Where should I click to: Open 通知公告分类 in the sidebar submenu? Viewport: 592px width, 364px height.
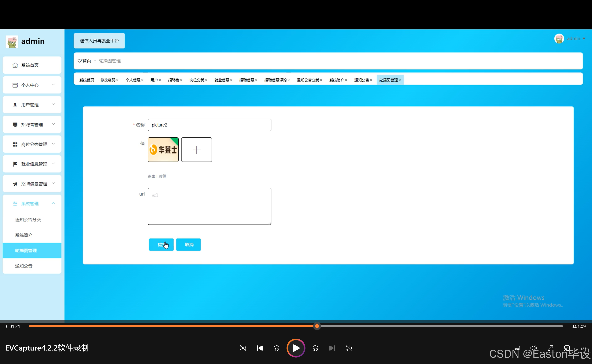point(32,220)
